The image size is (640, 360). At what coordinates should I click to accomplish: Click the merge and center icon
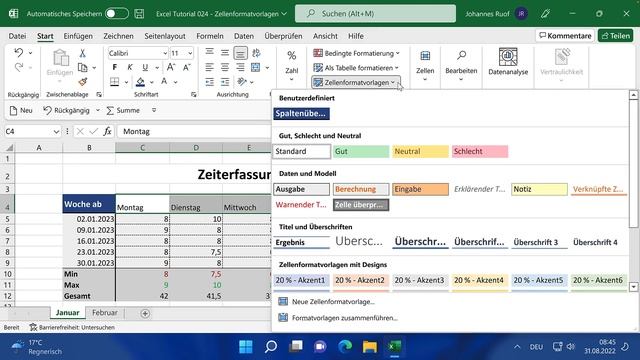tap(256, 67)
